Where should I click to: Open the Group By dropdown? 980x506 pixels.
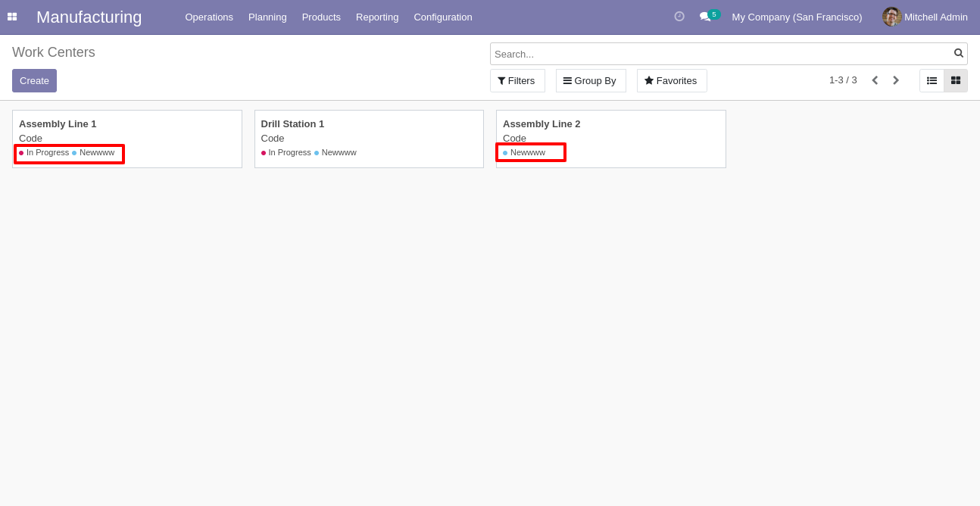tap(591, 80)
